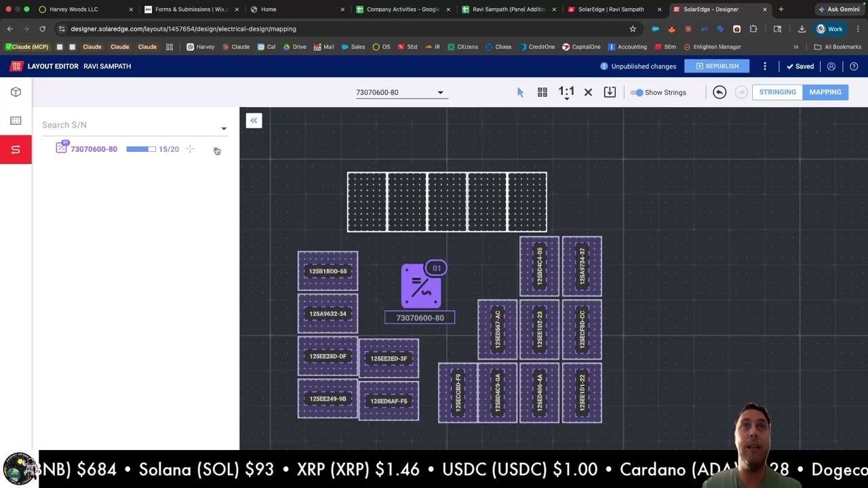868x488 pixels.
Task: Select panel 125ED406-4A
Action: (x=540, y=393)
